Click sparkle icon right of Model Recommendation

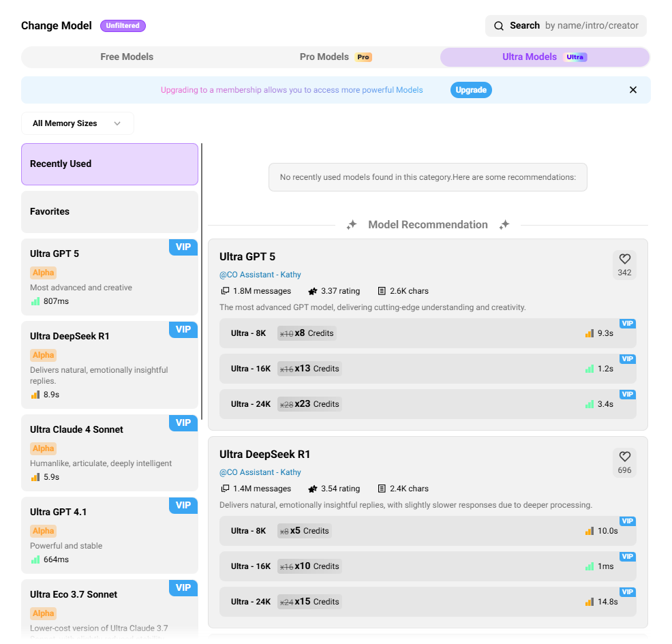pyautogui.click(x=504, y=224)
